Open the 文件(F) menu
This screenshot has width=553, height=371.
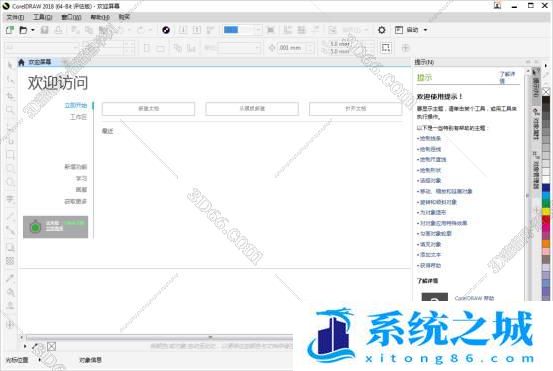pyautogui.click(x=15, y=17)
